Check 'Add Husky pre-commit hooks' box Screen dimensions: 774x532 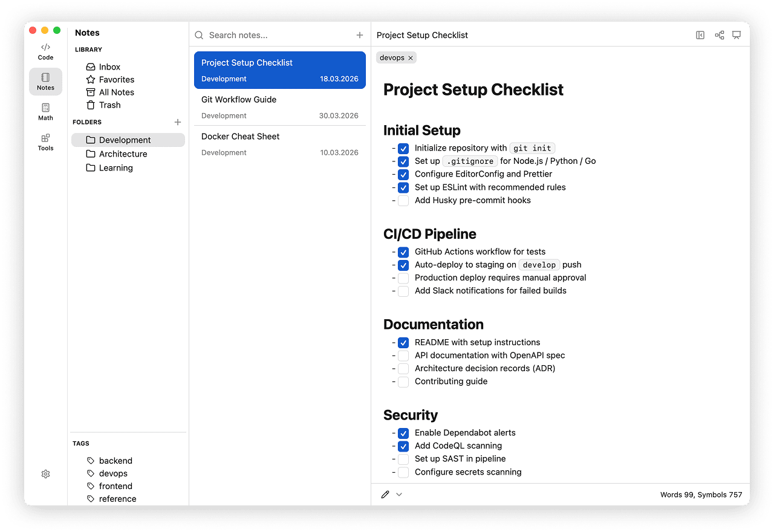(x=403, y=201)
